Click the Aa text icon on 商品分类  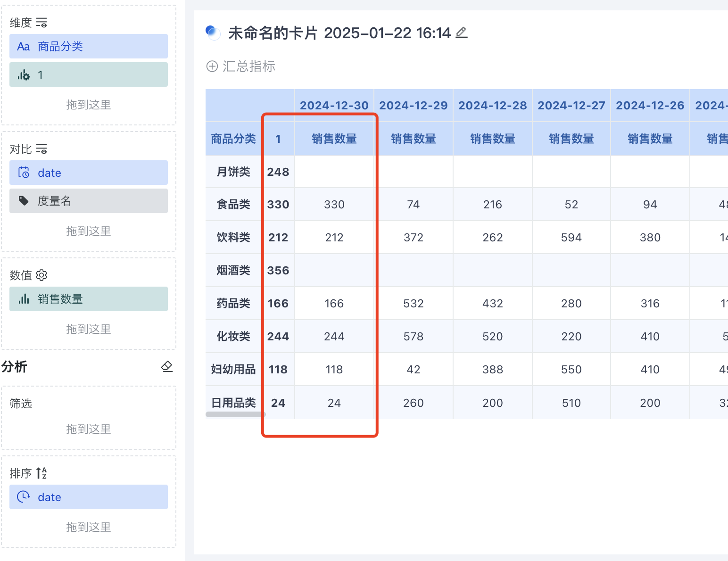click(x=24, y=46)
